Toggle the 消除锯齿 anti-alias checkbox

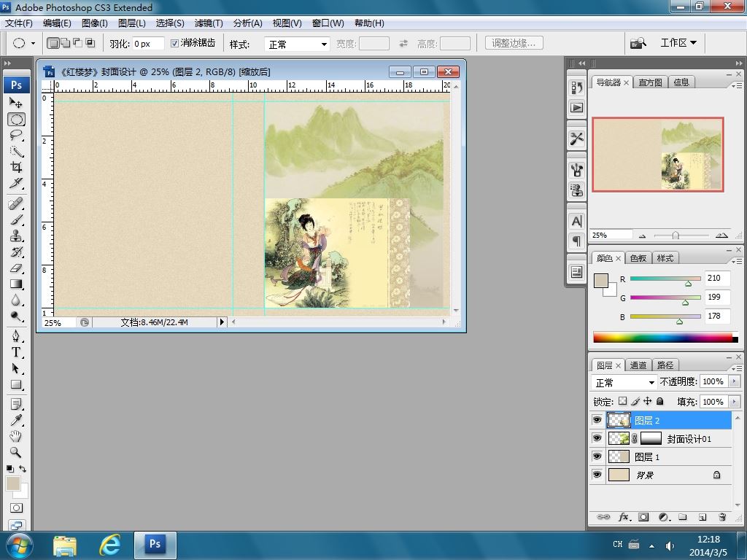[x=175, y=43]
